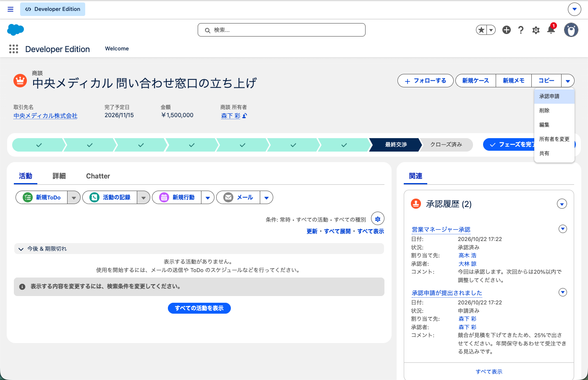Open the owner 森下 彩 link in header
The width and height of the screenshot is (588, 380).
(x=230, y=116)
